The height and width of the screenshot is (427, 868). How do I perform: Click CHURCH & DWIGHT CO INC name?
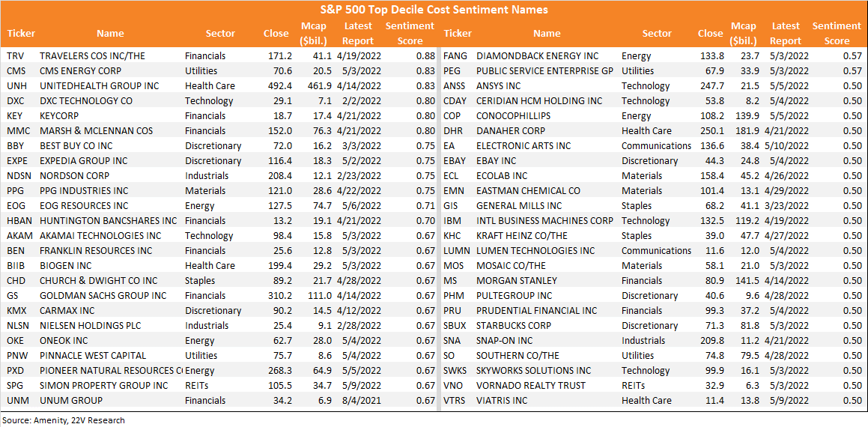pyautogui.click(x=99, y=280)
